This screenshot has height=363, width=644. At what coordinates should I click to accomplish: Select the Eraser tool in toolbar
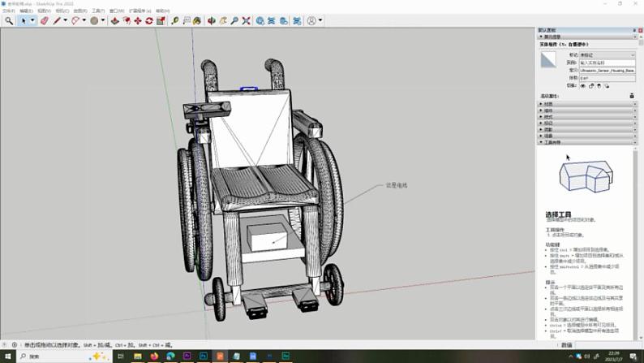point(44,20)
